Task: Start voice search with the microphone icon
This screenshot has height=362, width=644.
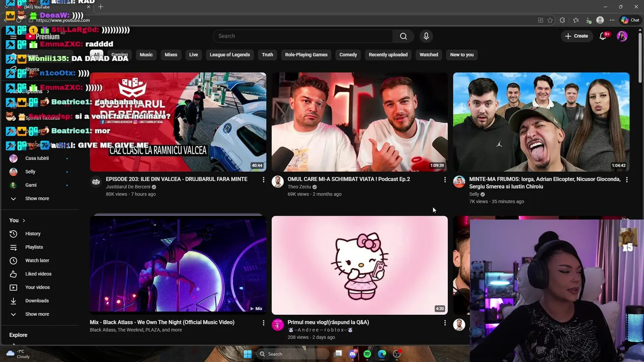Action: (x=426, y=36)
